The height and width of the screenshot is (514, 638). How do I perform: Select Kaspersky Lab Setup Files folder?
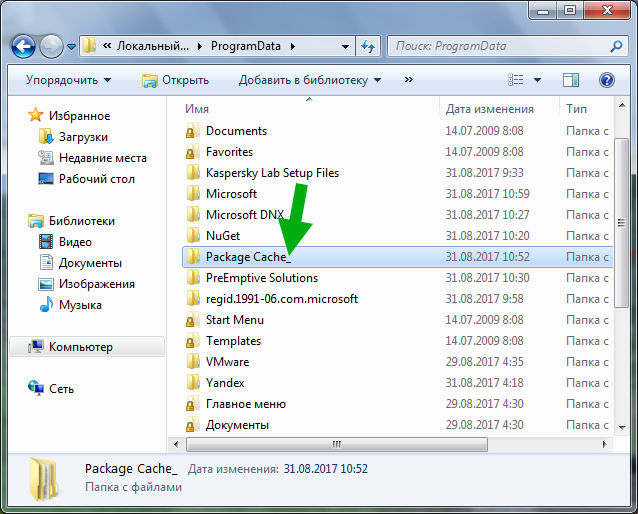point(272,173)
